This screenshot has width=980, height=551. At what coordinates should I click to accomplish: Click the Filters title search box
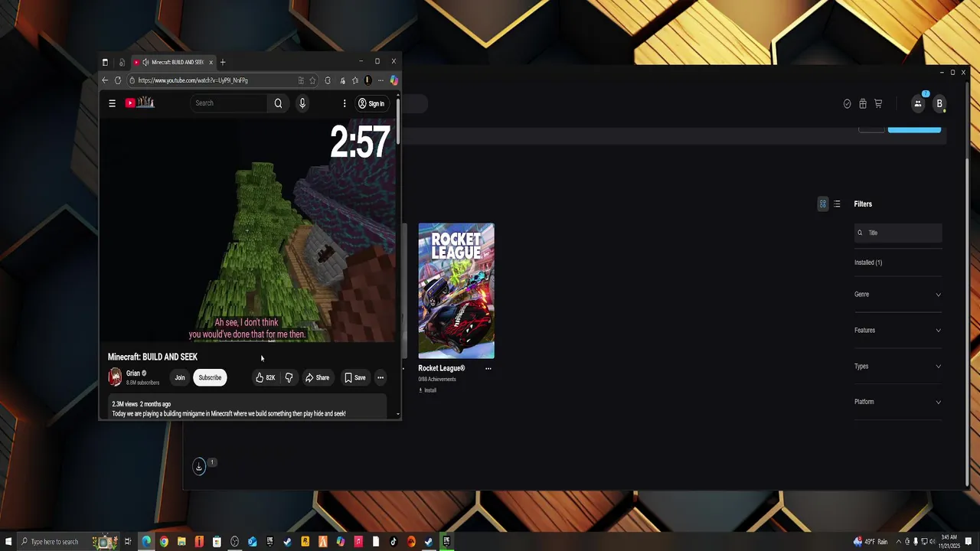(898, 233)
